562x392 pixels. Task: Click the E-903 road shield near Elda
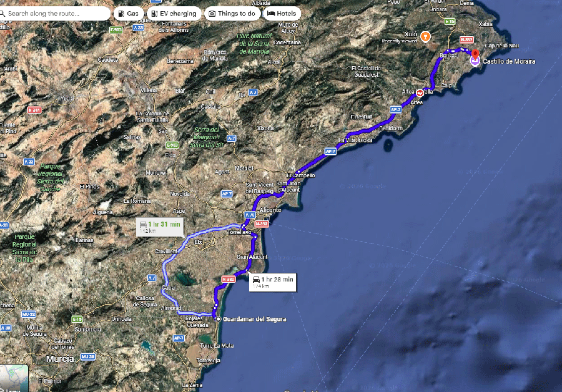[172, 145]
